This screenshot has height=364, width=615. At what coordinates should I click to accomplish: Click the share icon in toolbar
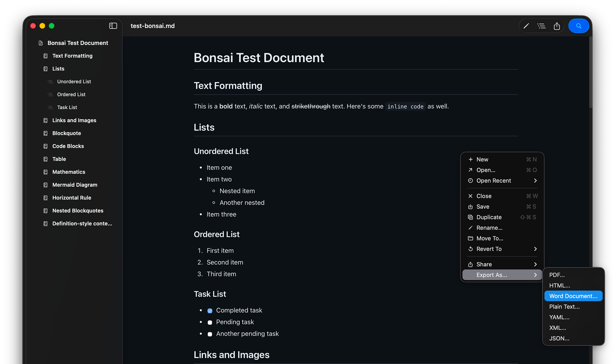pos(557,26)
